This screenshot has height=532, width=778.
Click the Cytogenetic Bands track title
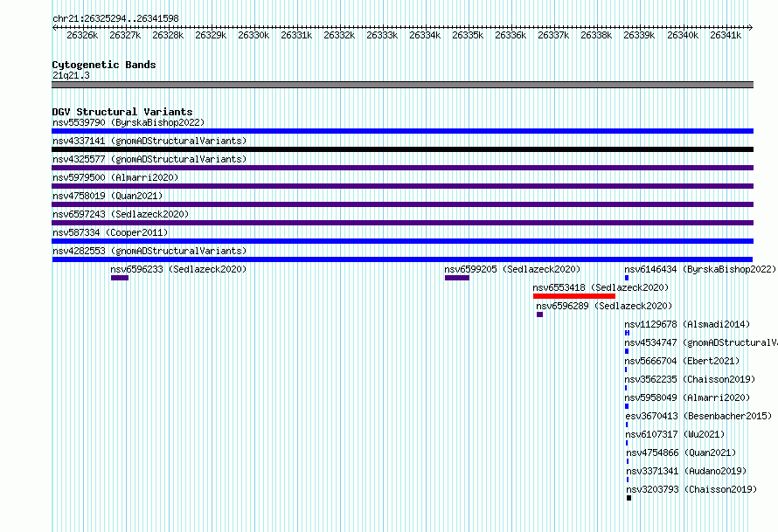104,65
